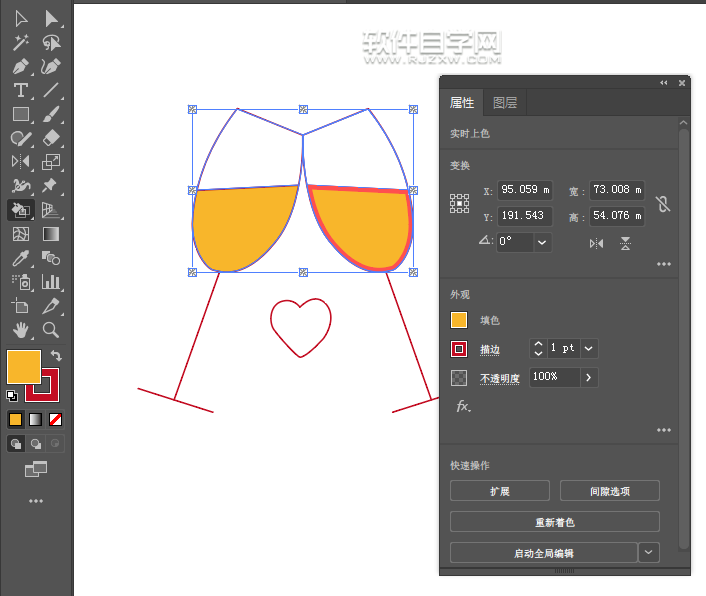Image resolution: width=706 pixels, height=596 pixels.
Task: Set paint mode to Gradient
Action: tap(36, 420)
